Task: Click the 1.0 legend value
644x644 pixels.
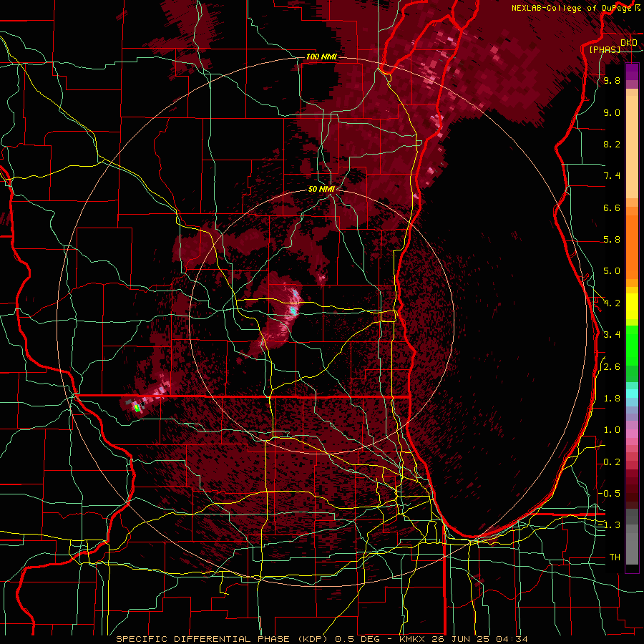Action: [612, 430]
